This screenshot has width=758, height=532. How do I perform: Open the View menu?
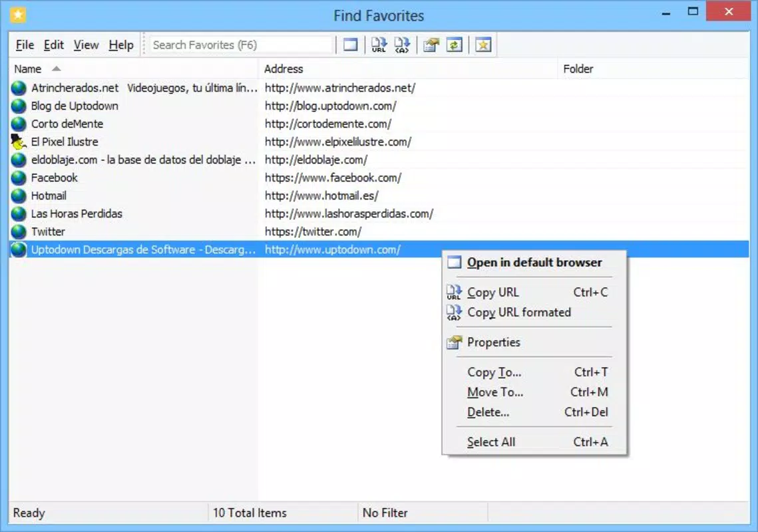[x=86, y=45]
